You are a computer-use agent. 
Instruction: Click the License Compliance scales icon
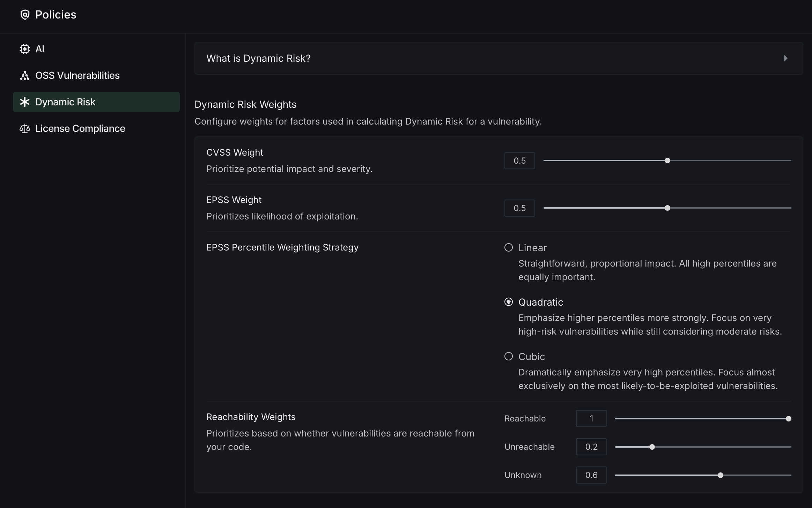point(25,129)
